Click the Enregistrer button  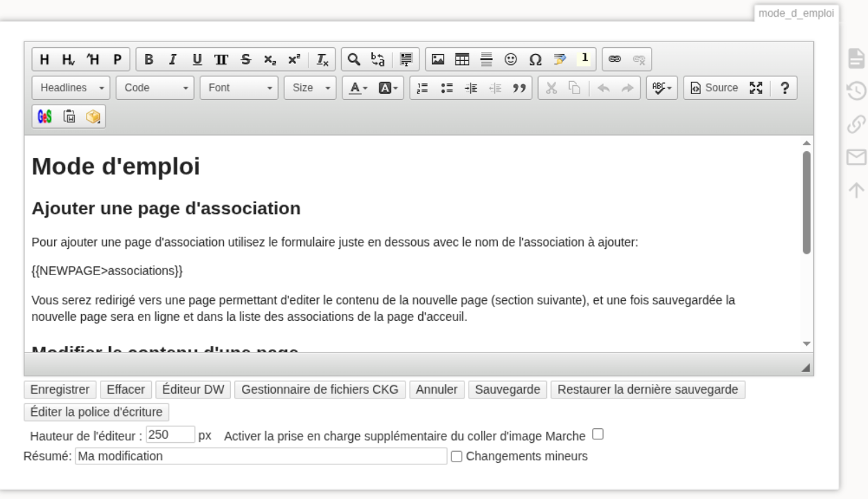(x=60, y=389)
